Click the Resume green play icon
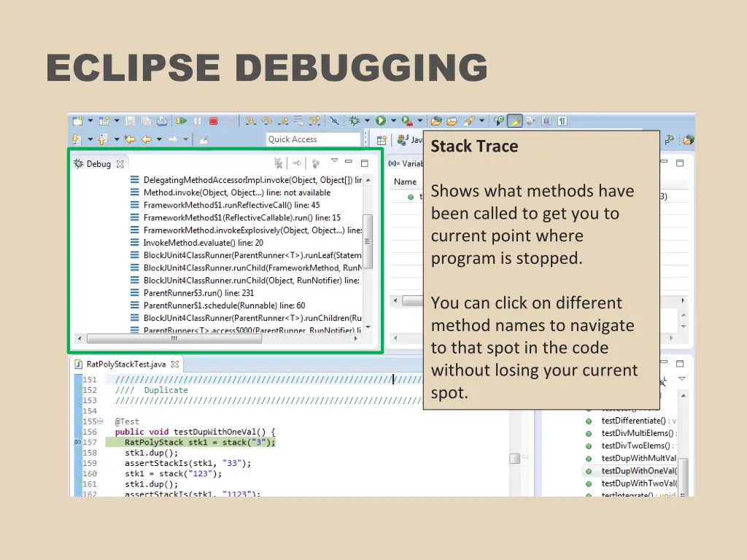 (182, 121)
